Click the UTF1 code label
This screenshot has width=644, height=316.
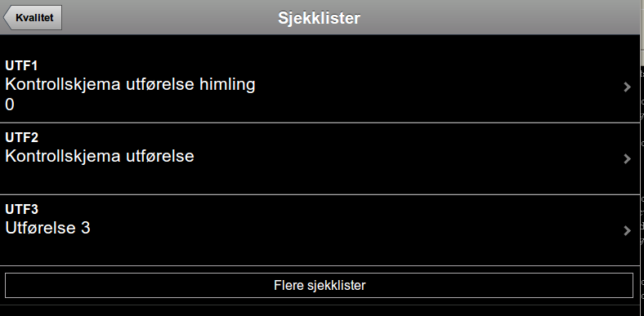click(21, 65)
